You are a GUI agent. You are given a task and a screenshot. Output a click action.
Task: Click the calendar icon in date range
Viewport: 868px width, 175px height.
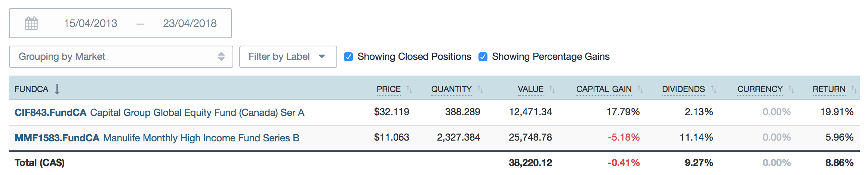(x=31, y=23)
